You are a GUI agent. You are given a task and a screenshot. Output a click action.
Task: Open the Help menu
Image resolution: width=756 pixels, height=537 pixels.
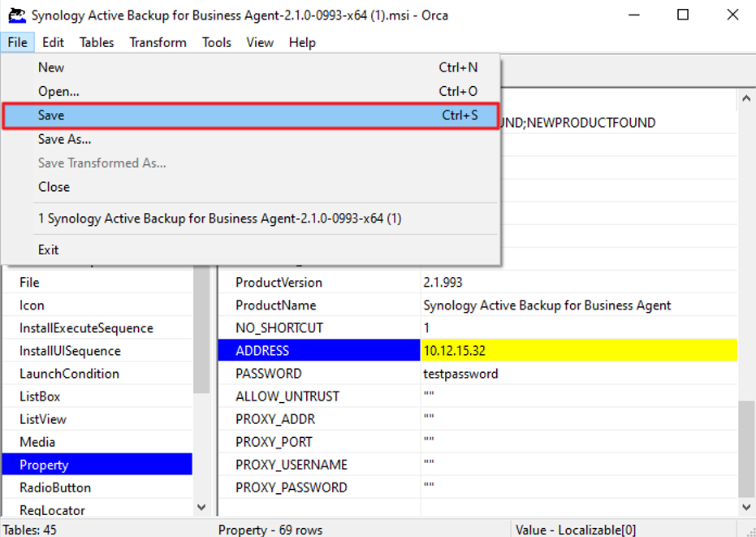tap(302, 42)
